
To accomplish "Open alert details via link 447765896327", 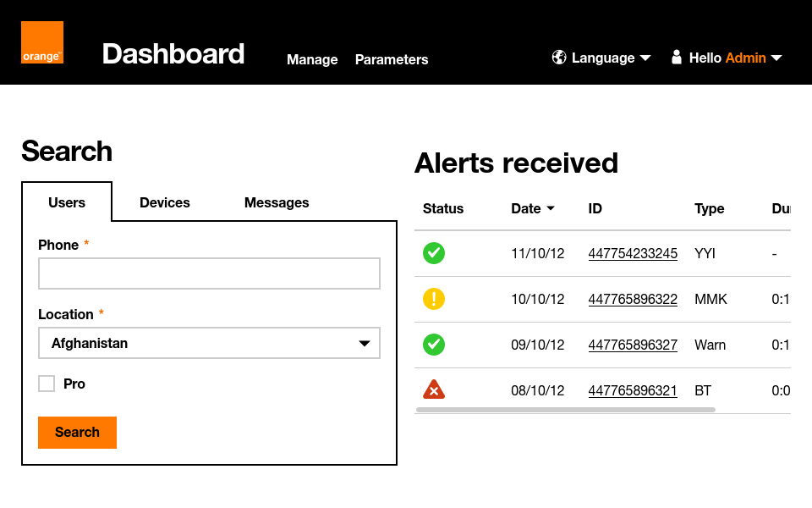I will point(632,345).
